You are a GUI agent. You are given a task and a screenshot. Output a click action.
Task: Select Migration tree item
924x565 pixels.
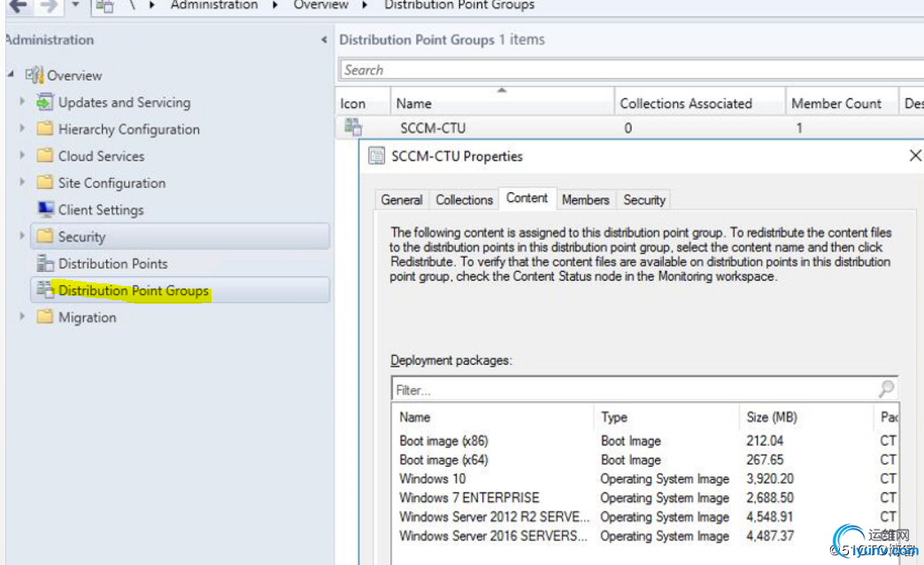(88, 317)
